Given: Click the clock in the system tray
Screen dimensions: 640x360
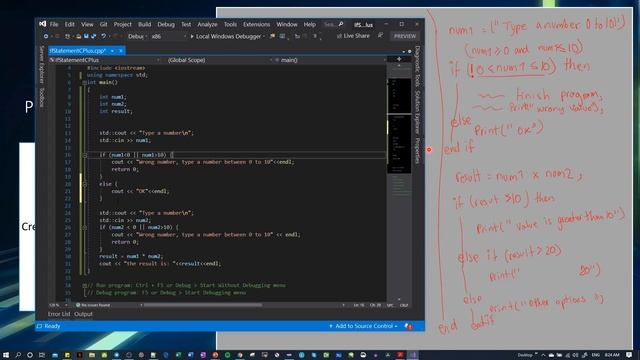Looking at the screenshot, I should (x=612, y=355).
